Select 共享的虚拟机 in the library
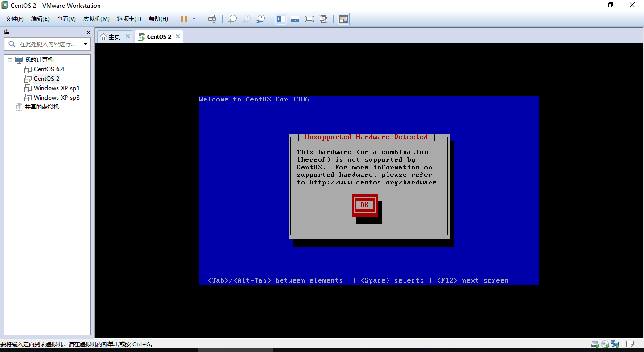 (x=42, y=107)
